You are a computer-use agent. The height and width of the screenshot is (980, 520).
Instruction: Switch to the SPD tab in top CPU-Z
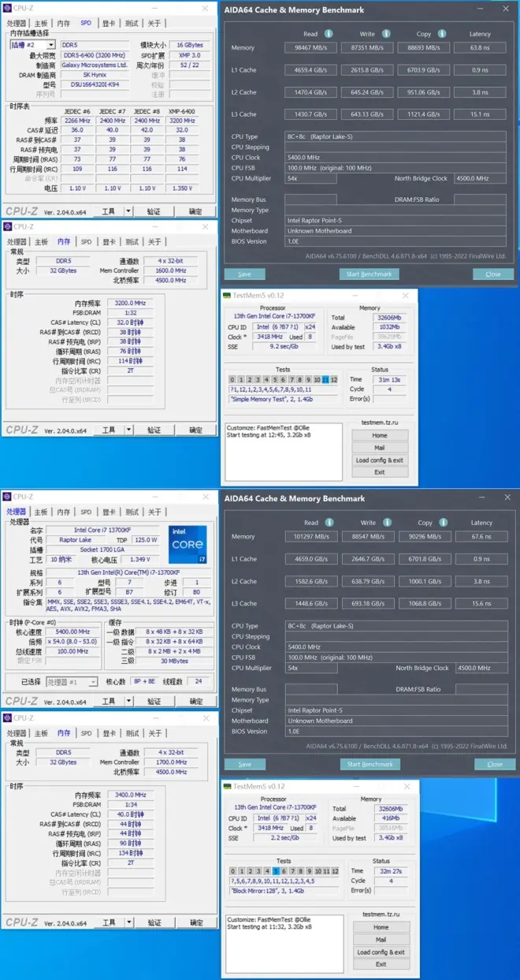coord(86,24)
